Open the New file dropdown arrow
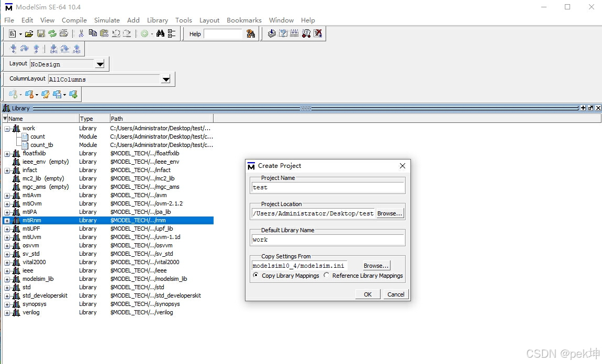This screenshot has width=602, height=364. pyautogui.click(x=20, y=34)
